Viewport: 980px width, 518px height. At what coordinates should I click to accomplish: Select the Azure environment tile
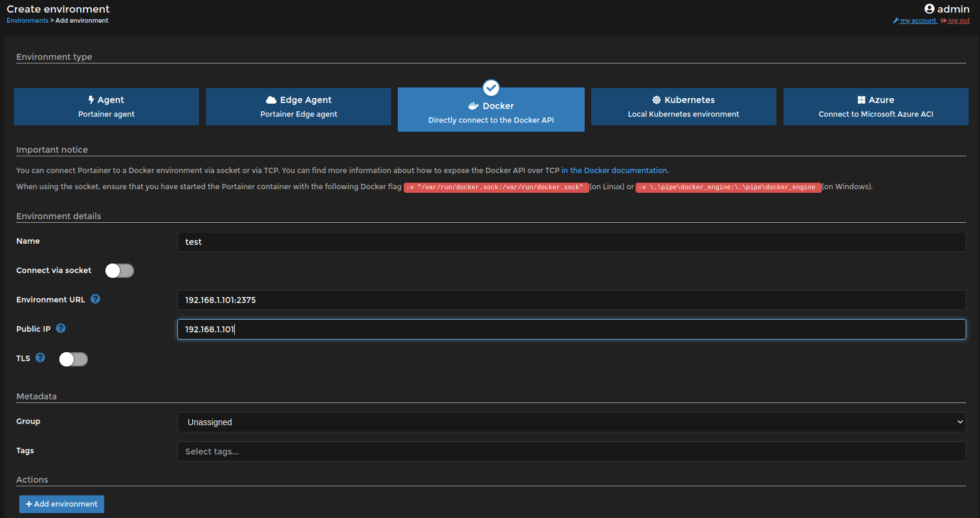876,107
